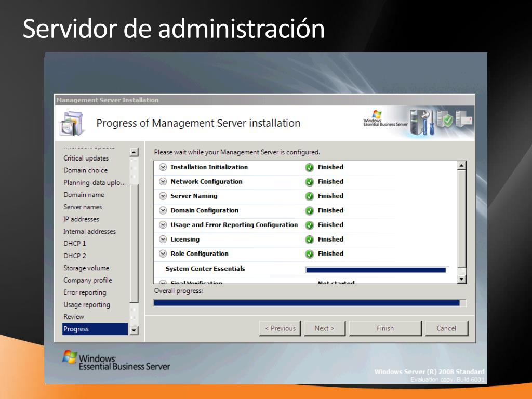The height and width of the screenshot is (399, 532).
Task: Click the server tower with tools icon
Action: [x=422, y=122]
